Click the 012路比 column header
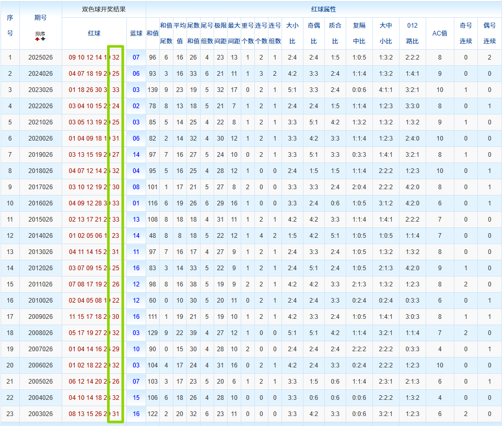Screen dimensions: 504x426 [x=412, y=33]
